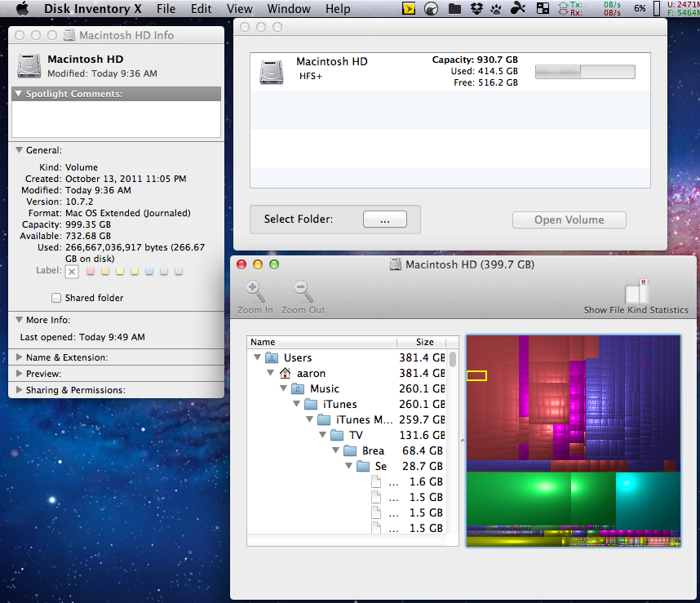Open the Apple menu
Viewport: 700px width, 603px height.
coord(22,8)
